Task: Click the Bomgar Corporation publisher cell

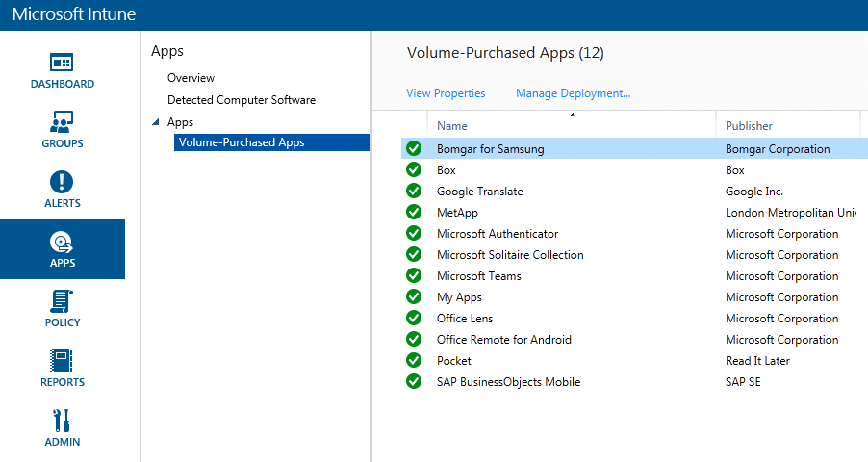Action: click(x=778, y=149)
